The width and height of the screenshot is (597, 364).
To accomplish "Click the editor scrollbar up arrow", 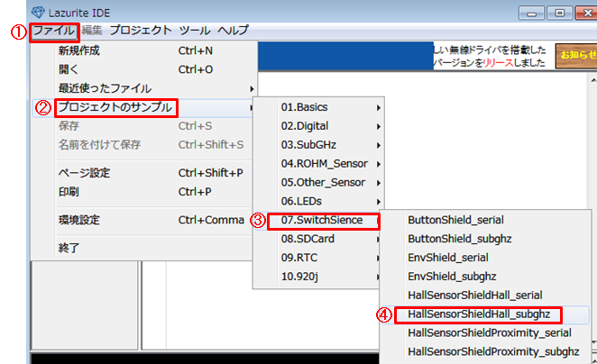I will (x=593, y=80).
